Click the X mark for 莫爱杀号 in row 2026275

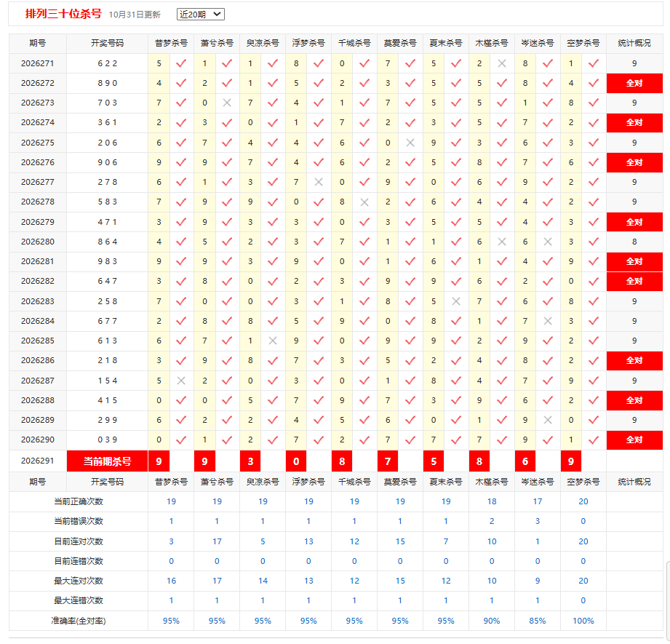[410, 143]
